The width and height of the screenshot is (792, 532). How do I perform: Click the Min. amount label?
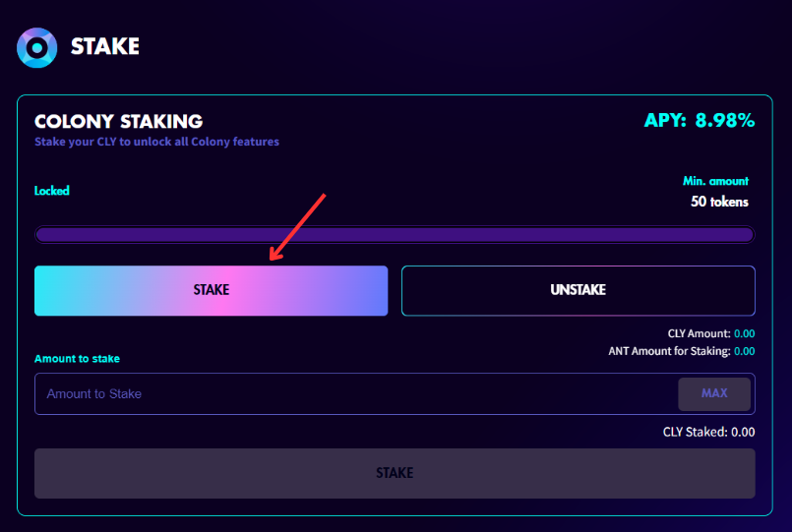[x=715, y=181]
